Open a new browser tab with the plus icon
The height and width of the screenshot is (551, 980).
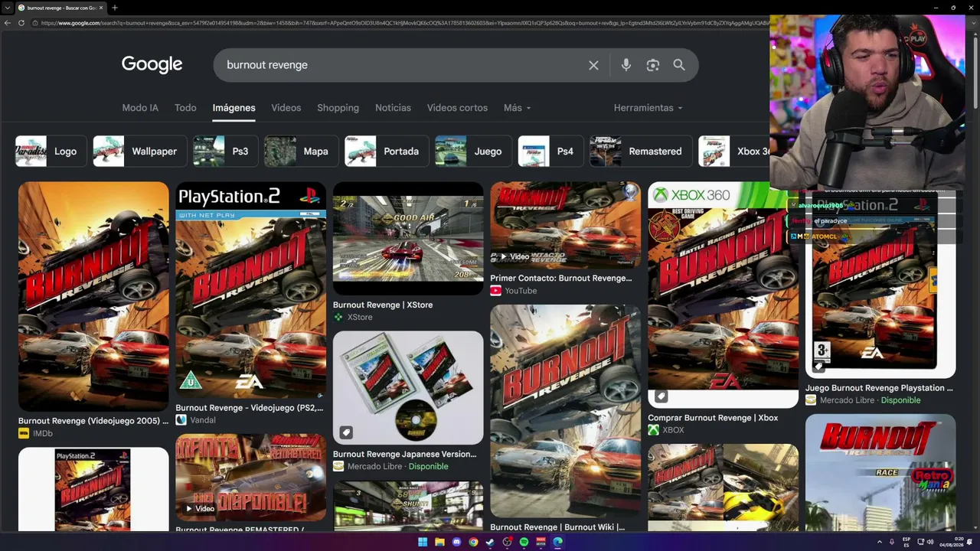(114, 8)
